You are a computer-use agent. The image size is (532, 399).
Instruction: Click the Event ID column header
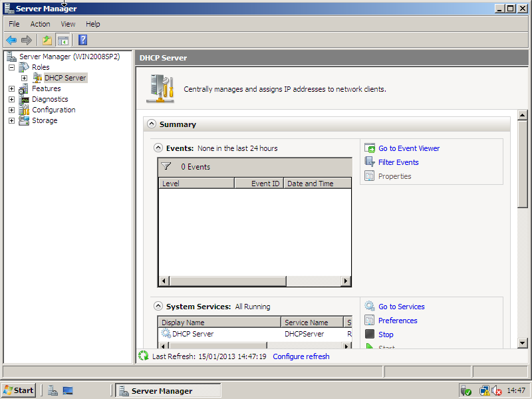point(259,184)
